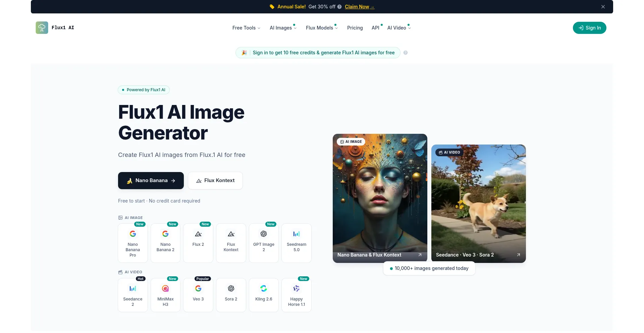Select the Seedance 2 video model card
Image resolution: width=644 pixels, height=333 pixels.
pos(133,295)
